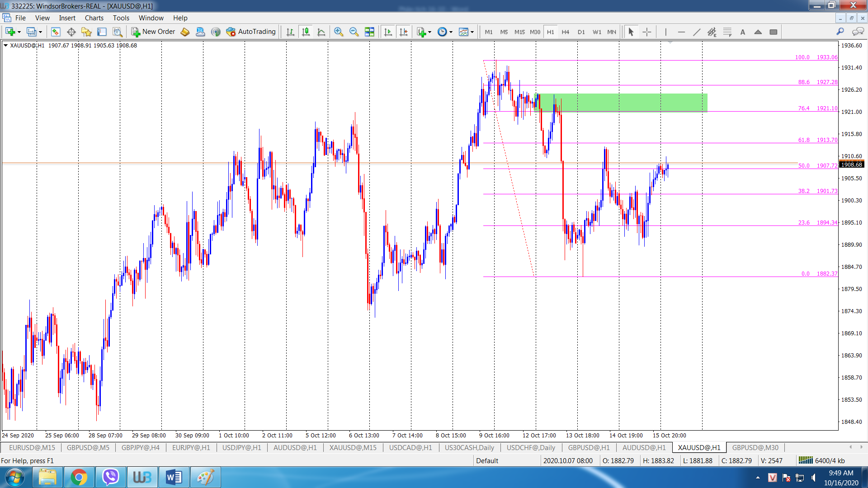
Task: Insert an arrow up symbol tool
Action: 758,32
